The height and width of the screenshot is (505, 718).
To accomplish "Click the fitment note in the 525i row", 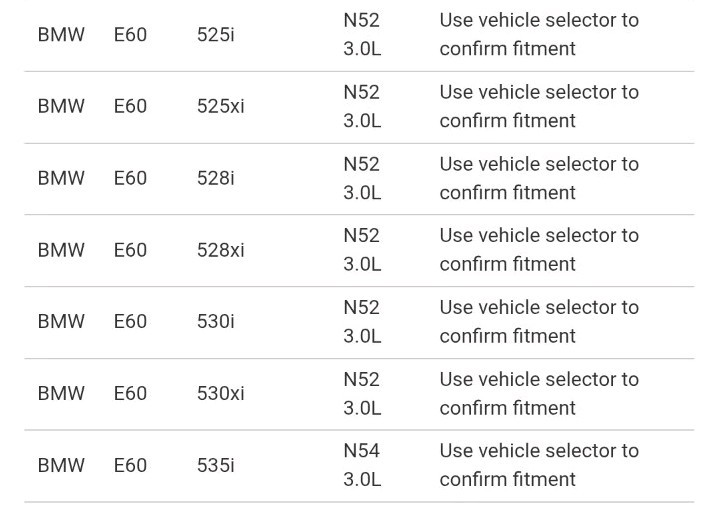I will (x=539, y=34).
